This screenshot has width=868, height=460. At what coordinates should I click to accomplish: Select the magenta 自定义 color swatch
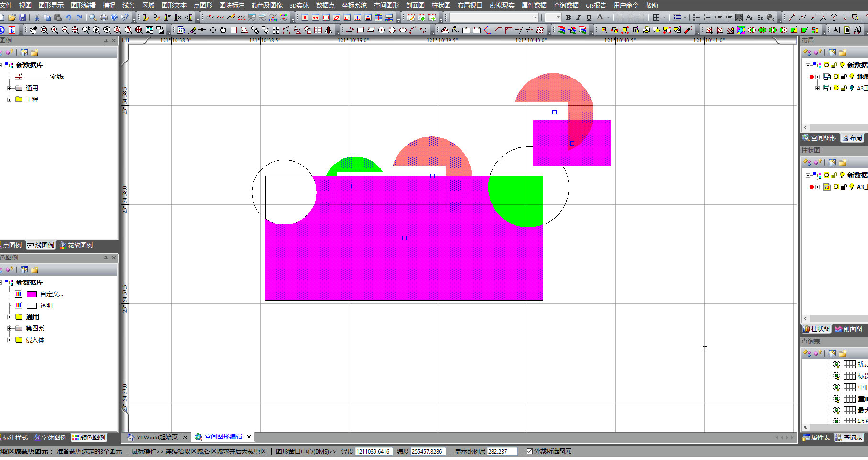coord(32,294)
